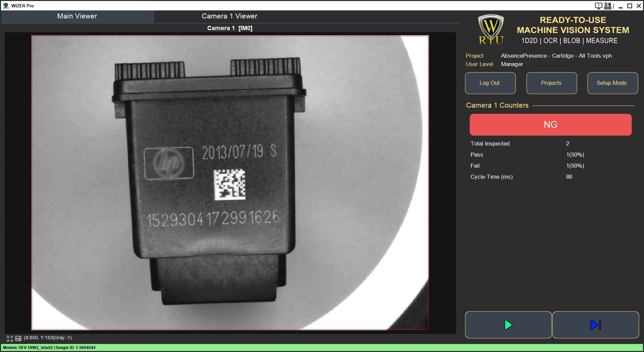Click the Cycle Time value 86

[x=569, y=177]
